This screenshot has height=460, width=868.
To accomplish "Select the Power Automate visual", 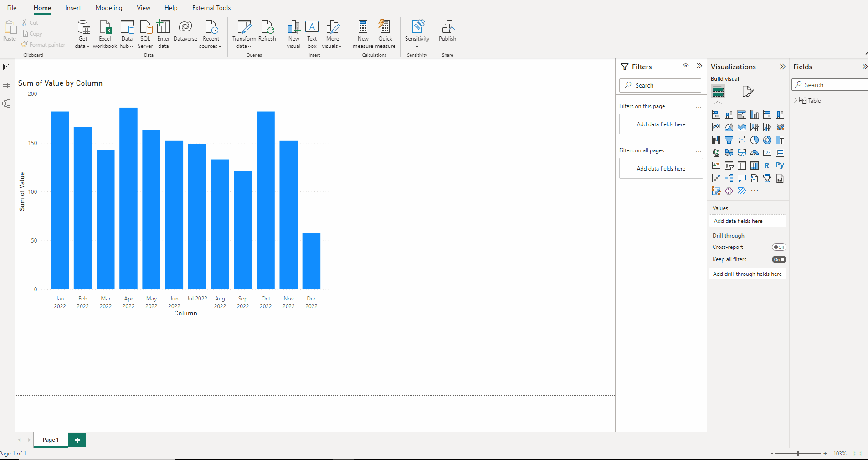I will pyautogui.click(x=742, y=191).
